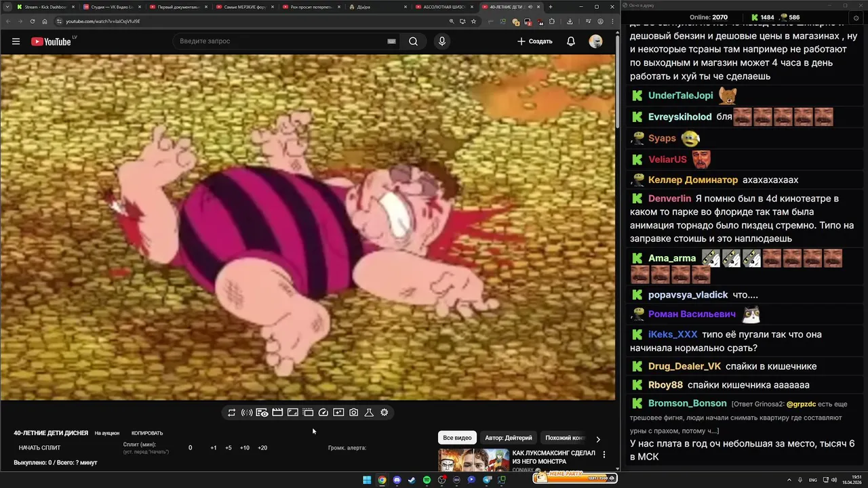Open Chrome from the taskbar

click(382, 480)
